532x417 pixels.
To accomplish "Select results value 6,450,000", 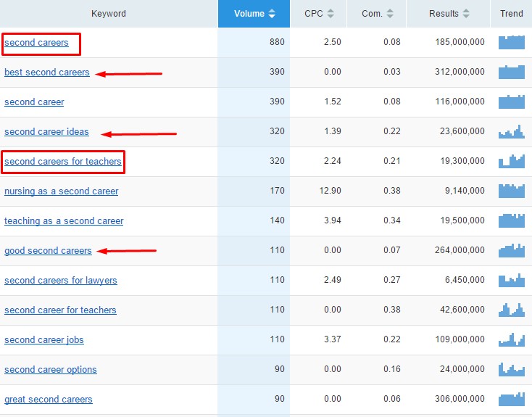I will [x=465, y=280].
